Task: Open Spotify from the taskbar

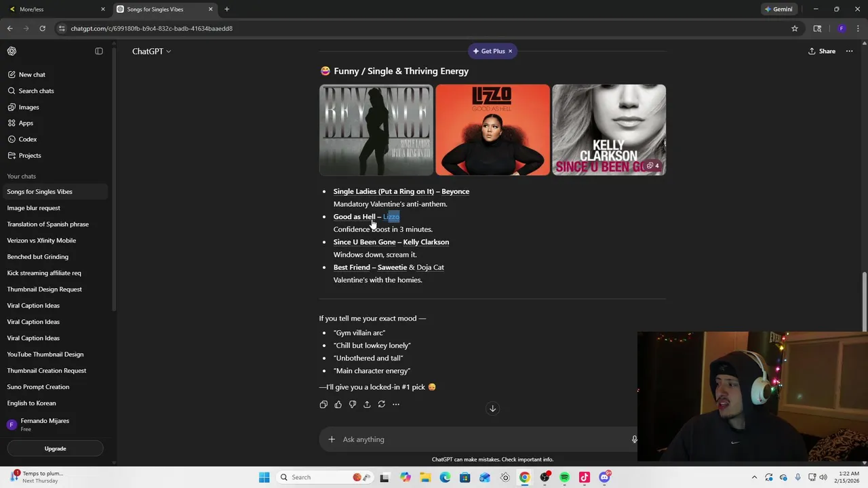Action: point(564,477)
